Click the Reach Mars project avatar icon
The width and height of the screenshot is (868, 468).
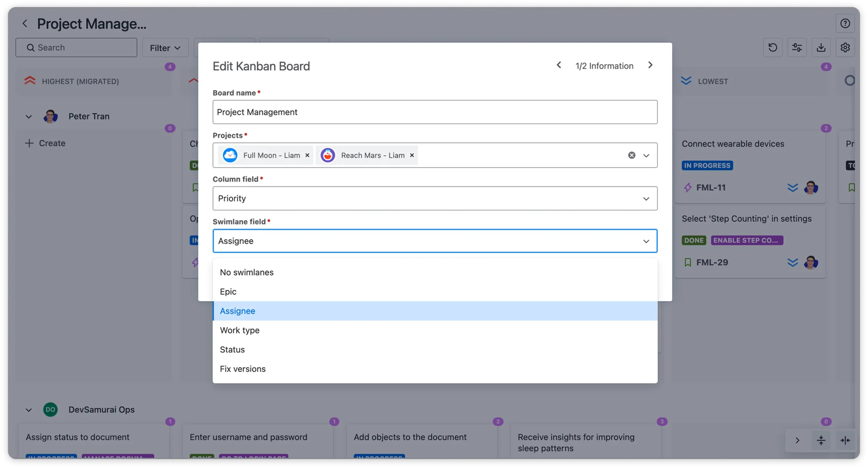(328, 155)
